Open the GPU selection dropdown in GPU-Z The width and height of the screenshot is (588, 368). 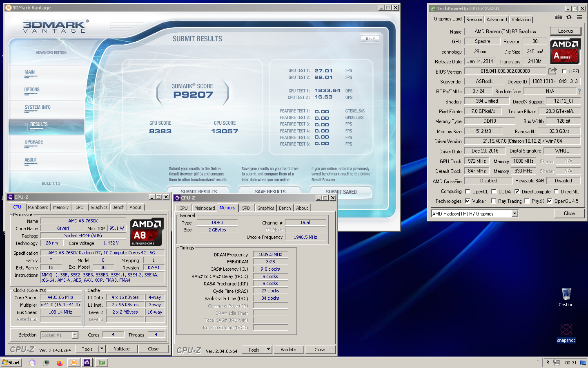click(514, 213)
